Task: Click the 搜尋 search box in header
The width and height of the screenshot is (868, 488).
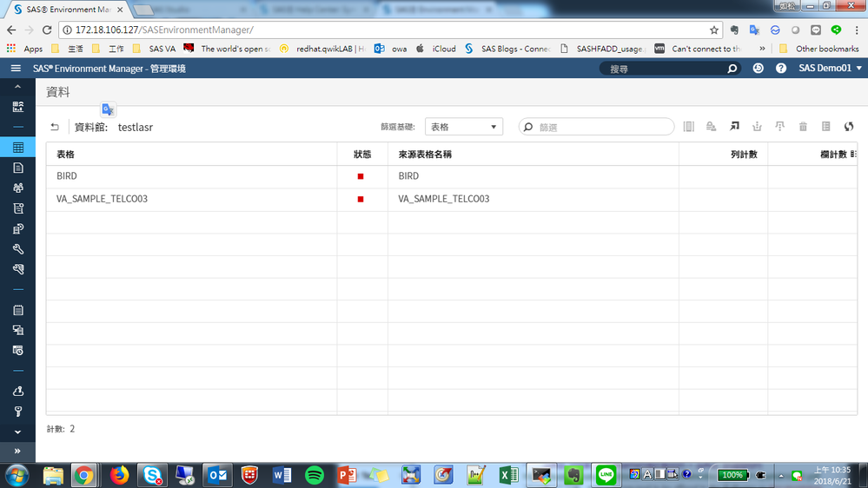Action: click(671, 69)
